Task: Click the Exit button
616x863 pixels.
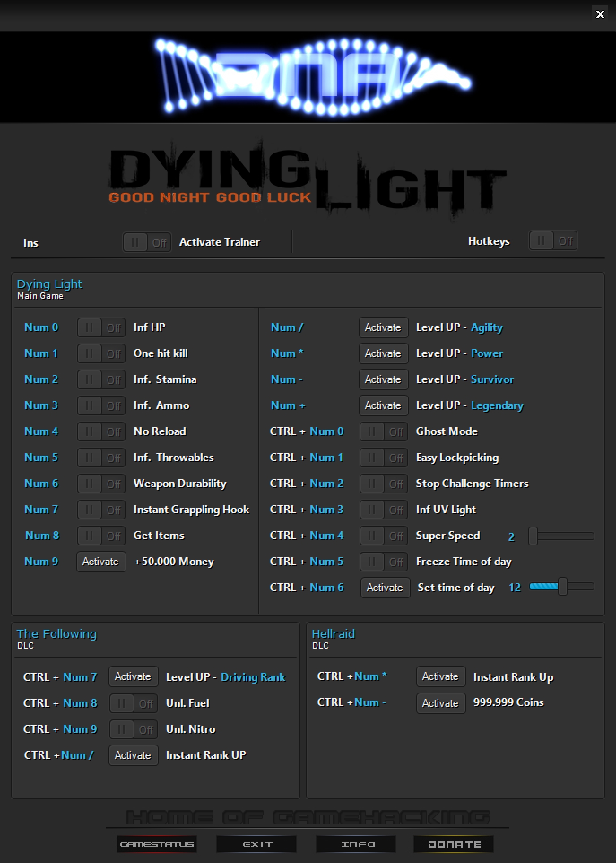Action: (x=256, y=844)
